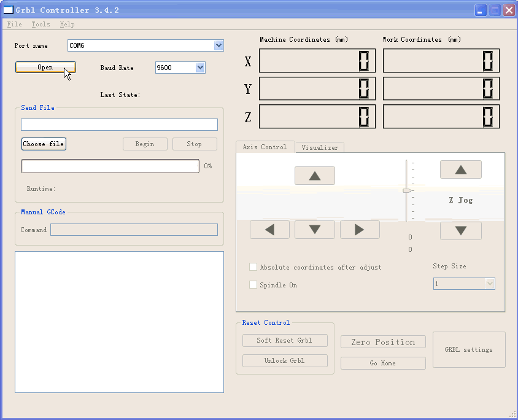This screenshot has height=420, width=518.
Task: Click the Work Coordinates Z display
Action: tap(441, 116)
